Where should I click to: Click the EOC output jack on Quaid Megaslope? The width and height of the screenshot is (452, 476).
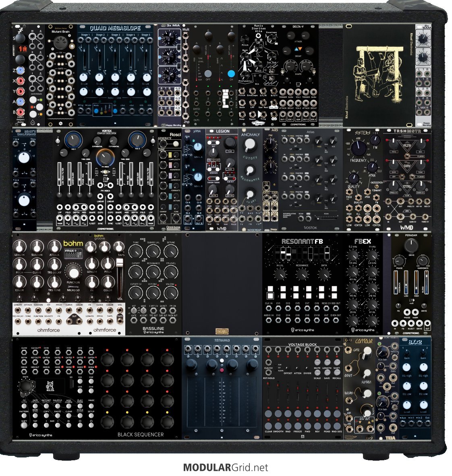coord(149,111)
